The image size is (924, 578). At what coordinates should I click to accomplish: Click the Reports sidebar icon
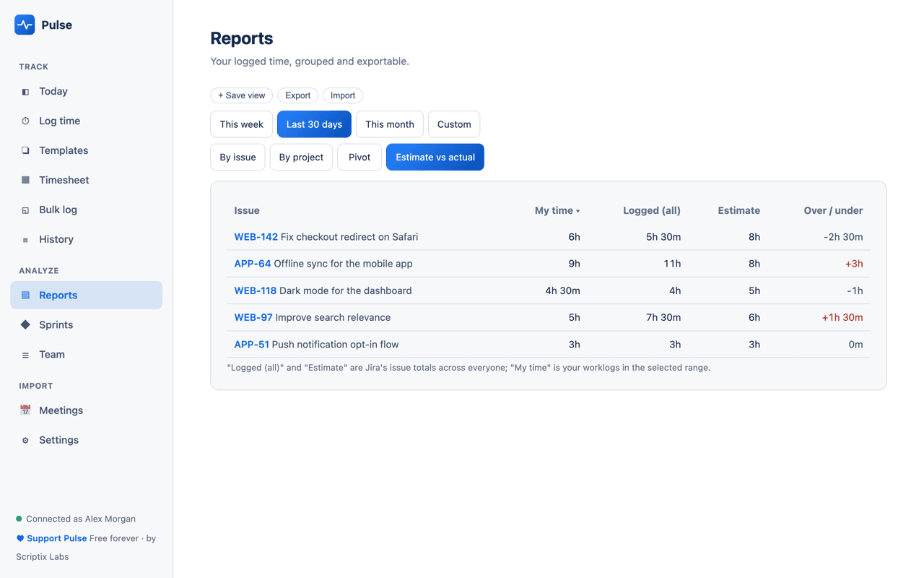coord(25,296)
